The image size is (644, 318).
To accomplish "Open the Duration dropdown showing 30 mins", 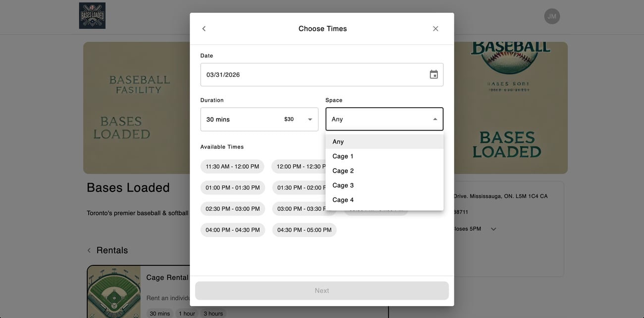I will [x=259, y=119].
